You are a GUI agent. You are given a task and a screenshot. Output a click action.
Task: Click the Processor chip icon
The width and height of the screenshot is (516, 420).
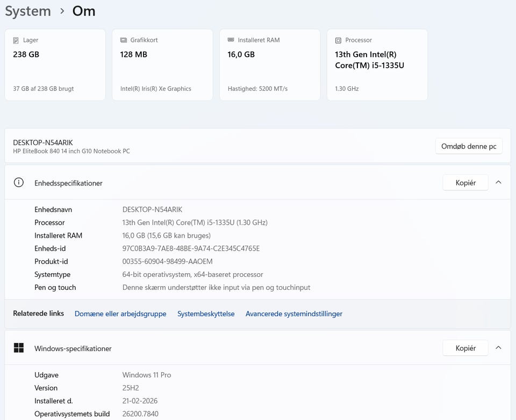click(x=338, y=40)
